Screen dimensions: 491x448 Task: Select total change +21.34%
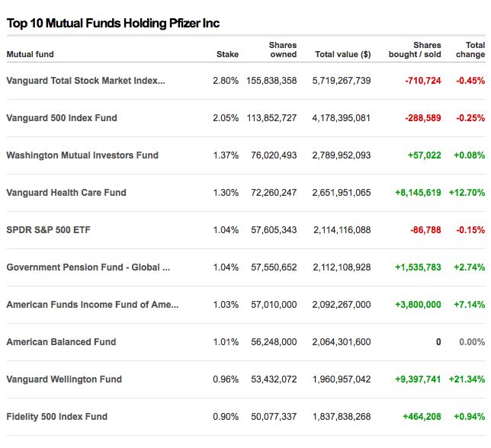467,379
